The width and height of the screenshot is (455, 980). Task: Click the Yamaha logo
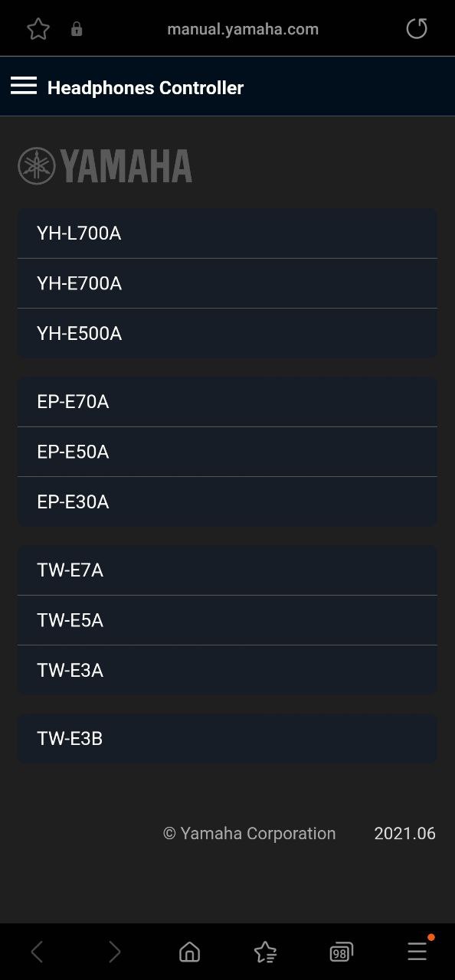coord(105,166)
